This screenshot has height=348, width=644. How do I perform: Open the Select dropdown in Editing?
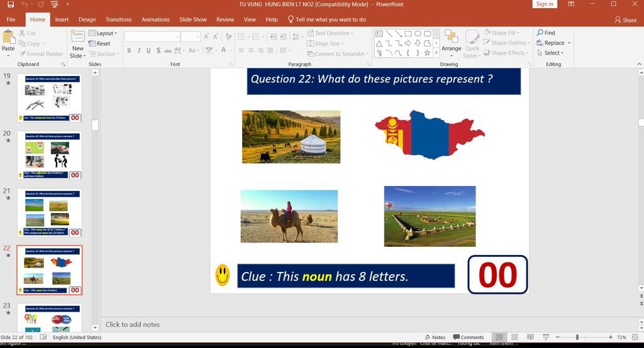[550, 53]
